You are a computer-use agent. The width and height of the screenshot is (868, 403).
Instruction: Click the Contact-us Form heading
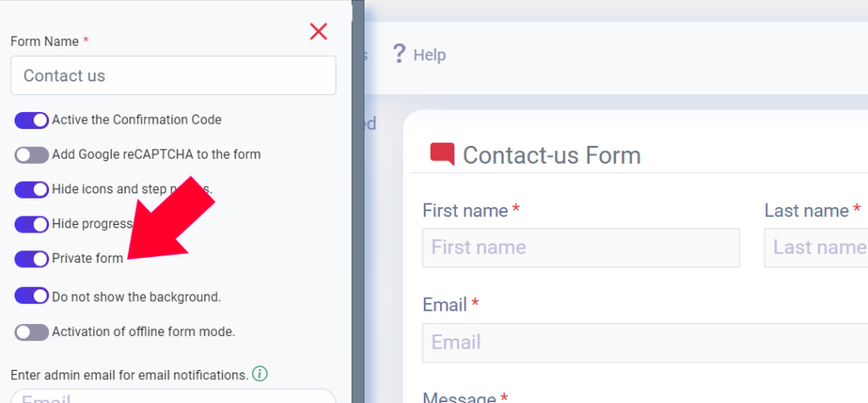[x=551, y=155]
